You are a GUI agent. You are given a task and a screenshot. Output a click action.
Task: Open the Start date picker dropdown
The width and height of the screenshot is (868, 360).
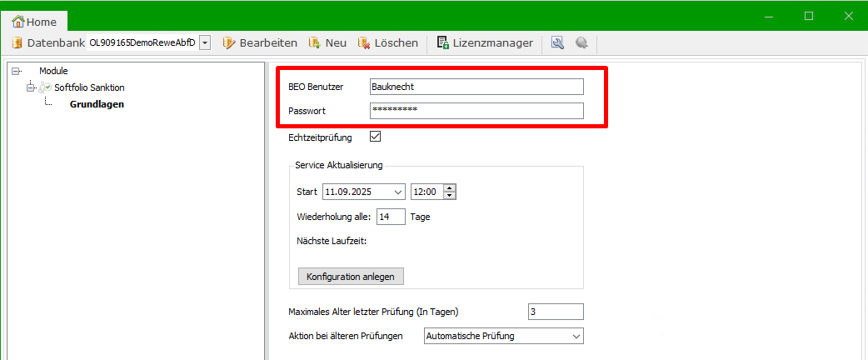pyautogui.click(x=397, y=192)
